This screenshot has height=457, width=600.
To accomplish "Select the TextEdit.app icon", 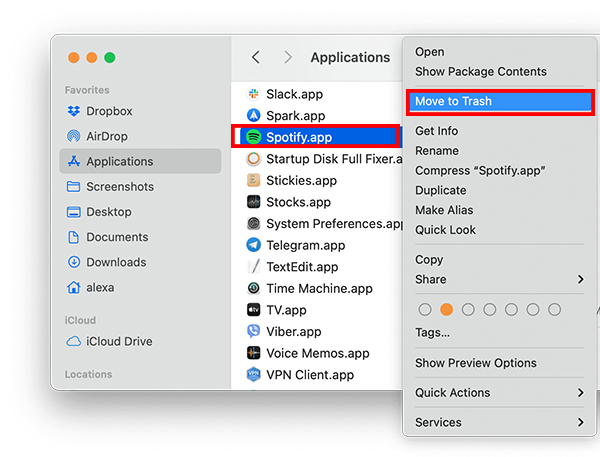I will 253,266.
